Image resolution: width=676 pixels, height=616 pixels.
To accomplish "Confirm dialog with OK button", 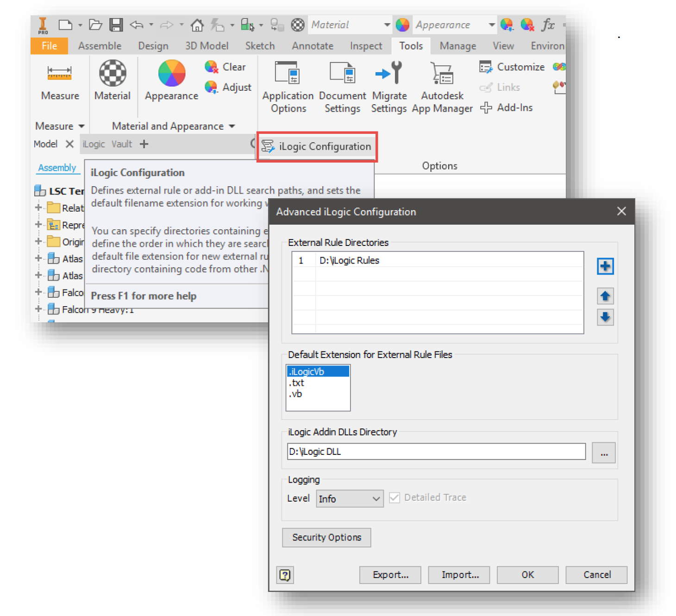I will (528, 575).
